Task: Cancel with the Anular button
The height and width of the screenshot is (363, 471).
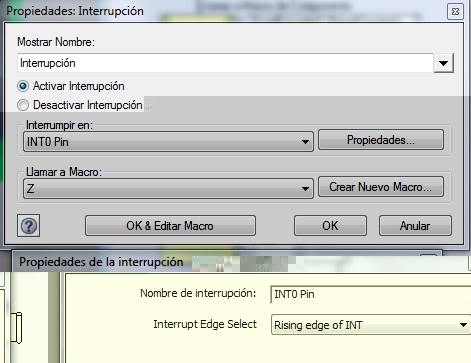Action: click(415, 226)
